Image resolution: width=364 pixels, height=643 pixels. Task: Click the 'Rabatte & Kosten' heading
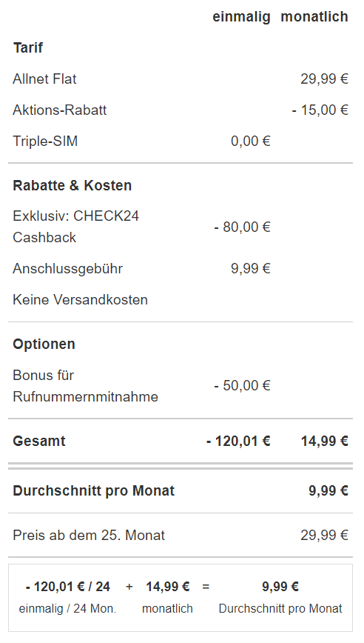click(73, 185)
